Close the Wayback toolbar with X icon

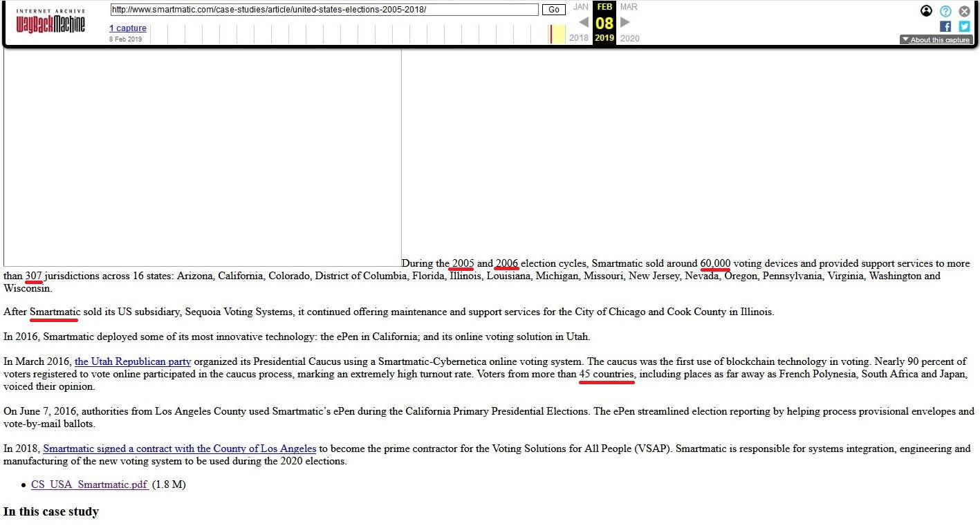point(964,11)
